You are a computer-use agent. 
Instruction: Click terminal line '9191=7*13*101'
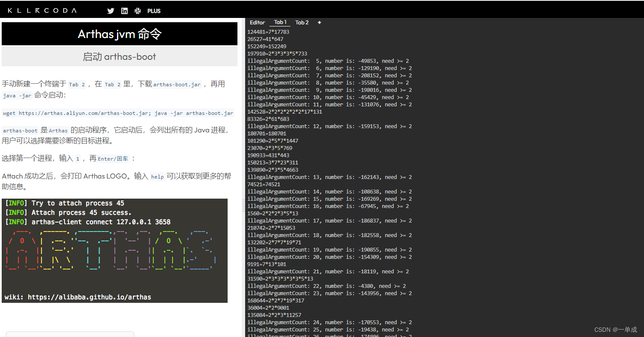[x=267, y=264]
